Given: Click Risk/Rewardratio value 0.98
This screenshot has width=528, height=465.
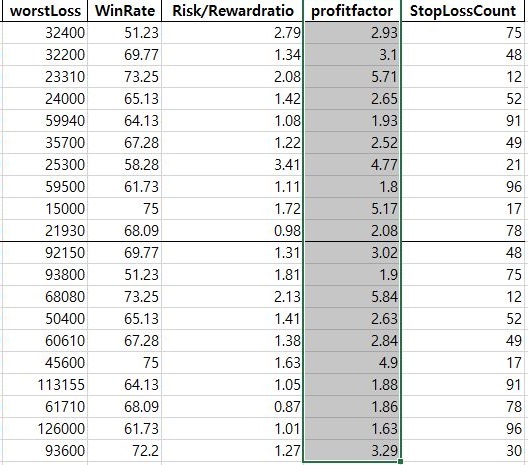Looking at the screenshot, I should tap(233, 230).
